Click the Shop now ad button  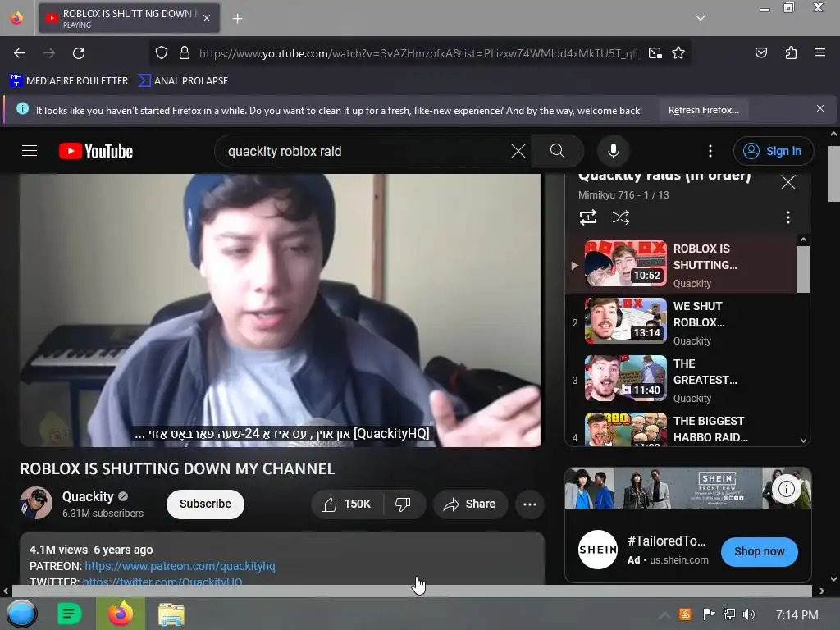click(759, 551)
